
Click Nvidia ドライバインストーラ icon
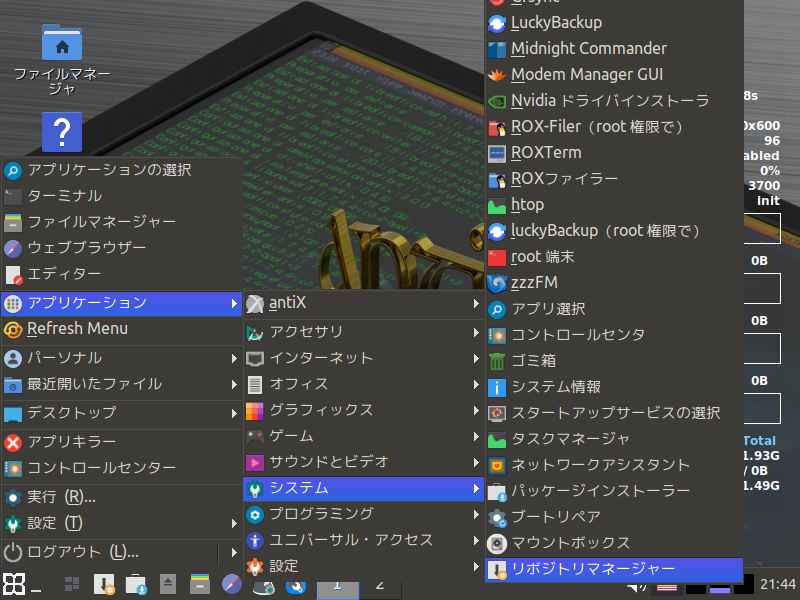[496, 102]
